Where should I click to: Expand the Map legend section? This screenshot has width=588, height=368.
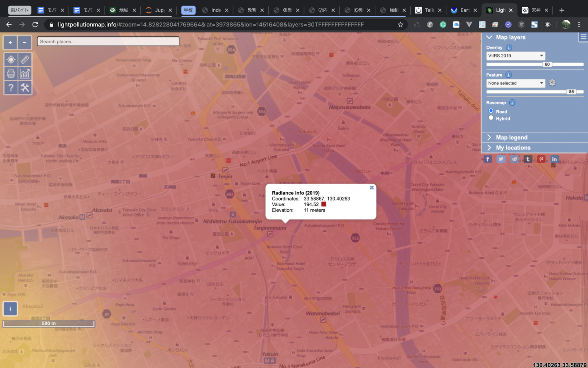click(x=534, y=137)
